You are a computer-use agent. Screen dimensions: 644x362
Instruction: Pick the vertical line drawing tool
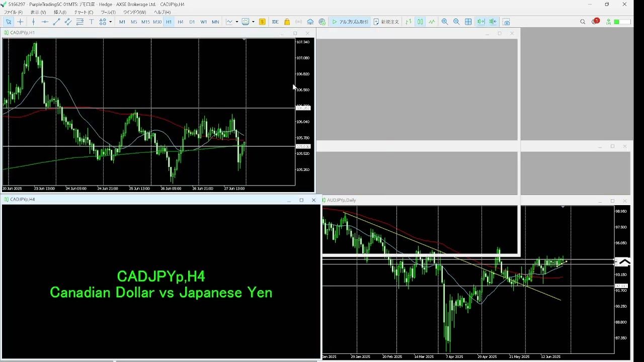(x=33, y=22)
